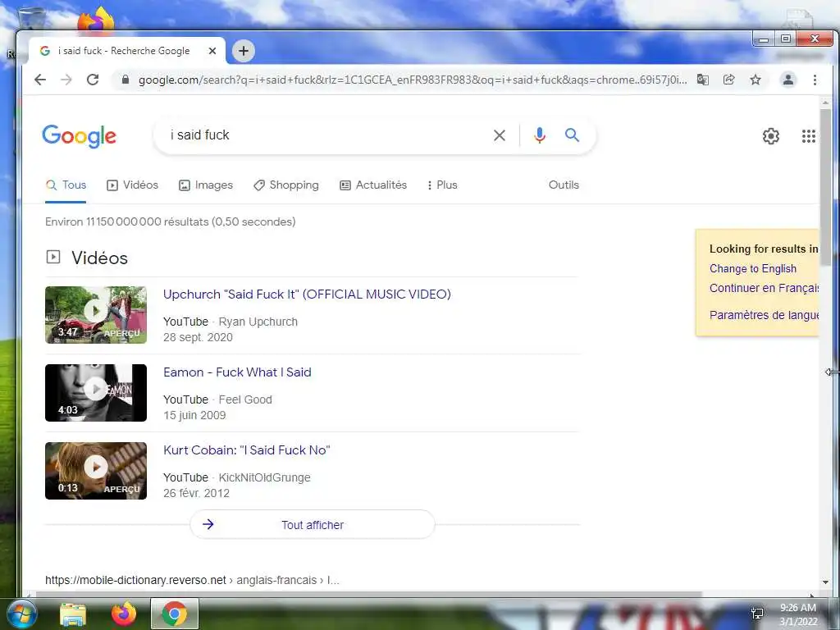
Task: Click in the Google search input field
Action: click(x=326, y=135)
